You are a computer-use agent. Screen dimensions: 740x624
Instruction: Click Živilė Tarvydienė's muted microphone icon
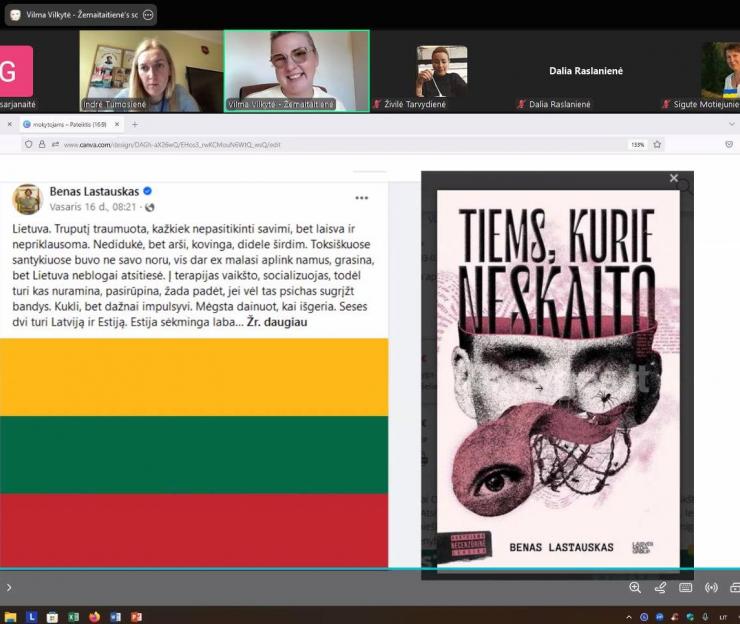click(x=377, y=104)
